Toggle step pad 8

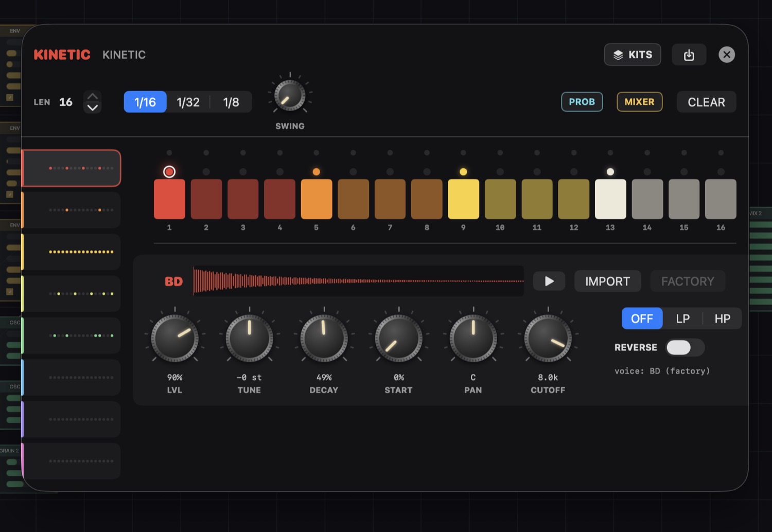point(427,199)
